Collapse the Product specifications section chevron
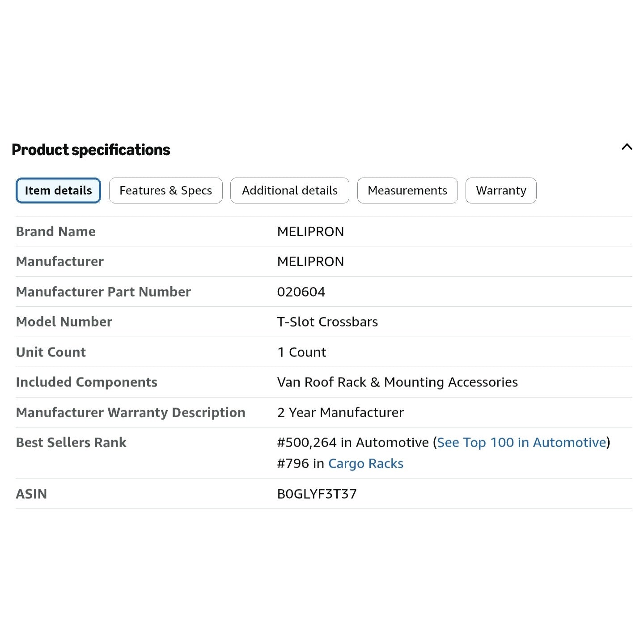644x644 pixels. (x=627, y=147)
